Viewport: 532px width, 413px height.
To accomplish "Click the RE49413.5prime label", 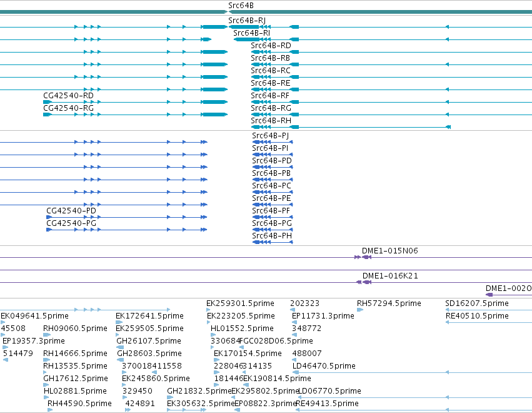I will coord(327,404).
